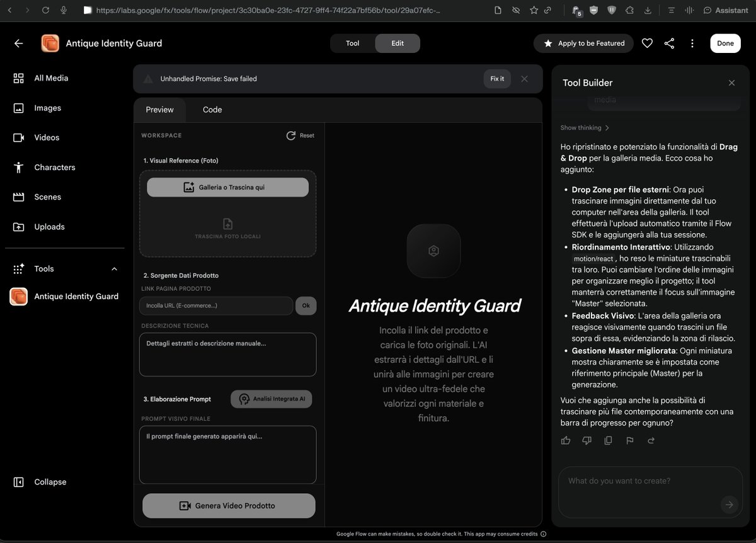The height and width of the screenshot is (543, 756).
Task: Go back using the arrow beside the project title
Action: [18, 43]
